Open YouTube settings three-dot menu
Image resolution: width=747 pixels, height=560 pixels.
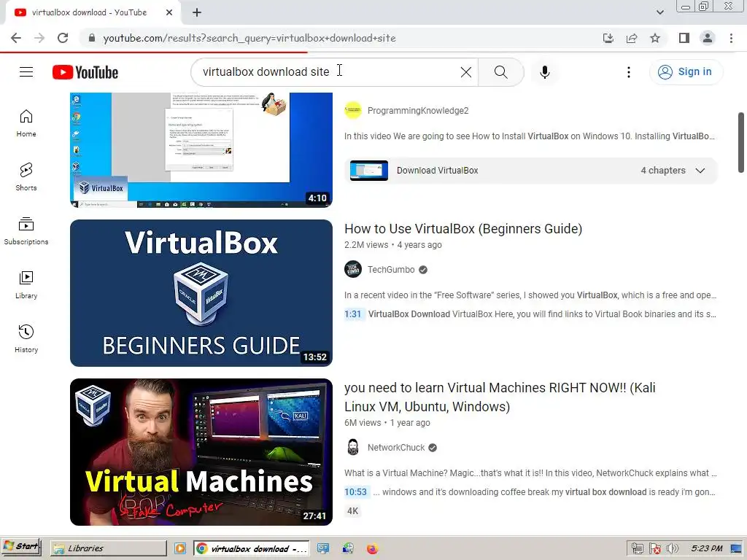pos(629,72)
